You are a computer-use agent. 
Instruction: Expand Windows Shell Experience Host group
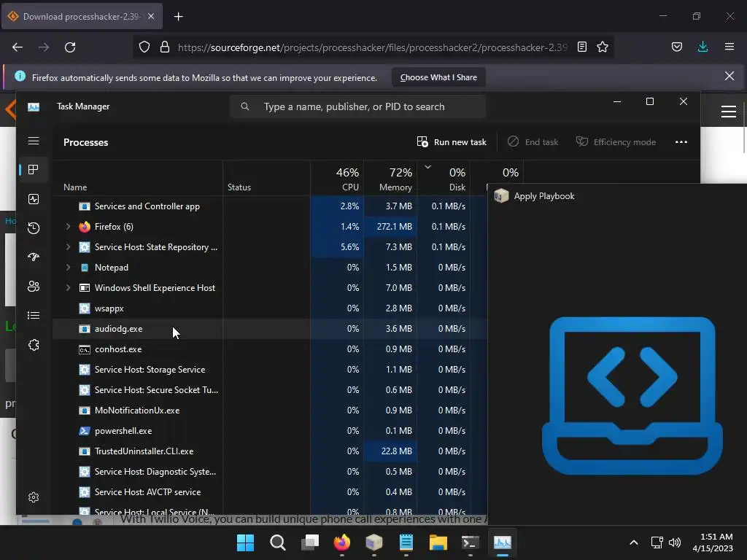pyautogui.click(x=68, y=288)
